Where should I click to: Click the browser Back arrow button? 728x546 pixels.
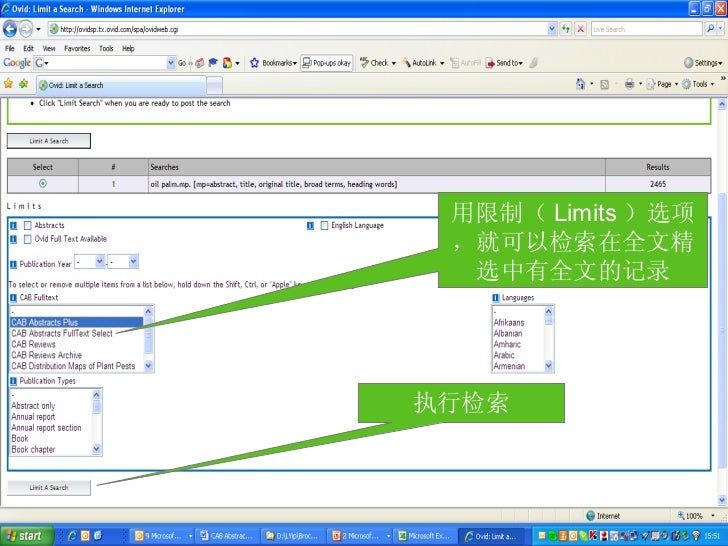[10, 29]
